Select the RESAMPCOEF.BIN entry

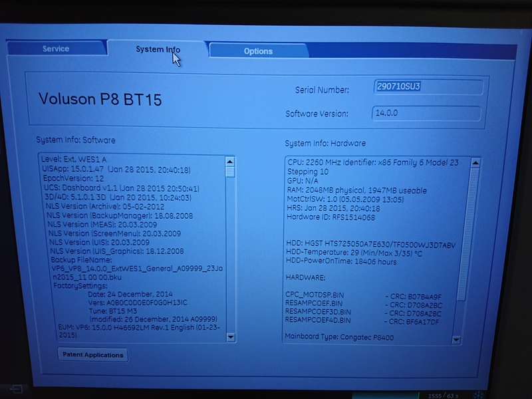click(x=364, y=304)
